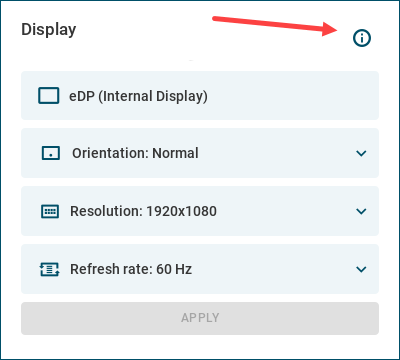400x360 pixels.
Task: Click the resolution grid icon
Action: [50, 211]
